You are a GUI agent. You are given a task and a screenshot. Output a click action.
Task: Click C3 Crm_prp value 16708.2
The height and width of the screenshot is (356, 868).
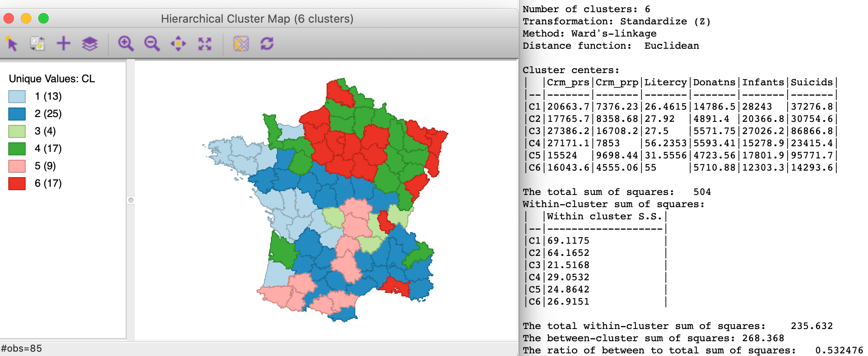tap(617, 131)
